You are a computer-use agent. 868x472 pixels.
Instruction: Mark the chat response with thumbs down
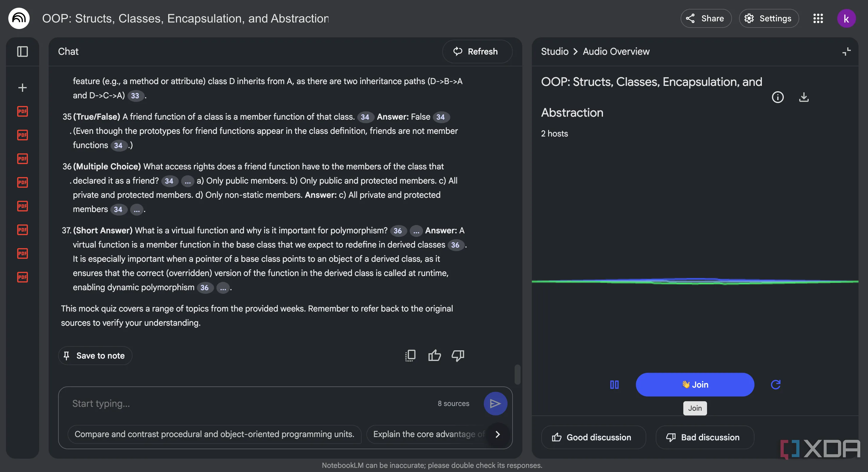click(x=458, y=356)
